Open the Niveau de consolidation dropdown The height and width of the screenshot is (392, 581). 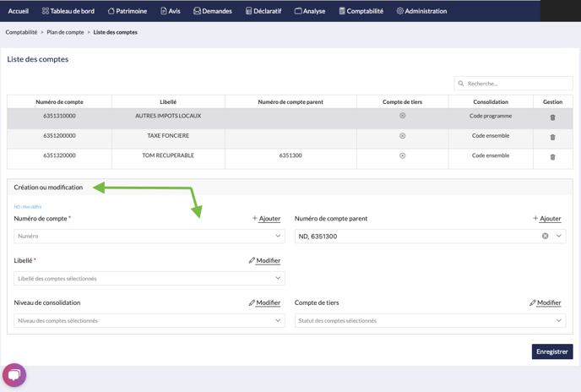tap(277, 320)
